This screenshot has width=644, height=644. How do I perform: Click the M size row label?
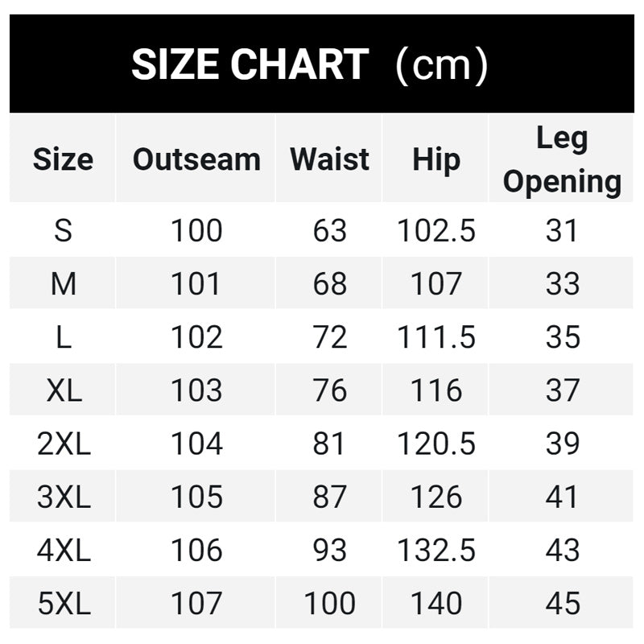pyautogui.click(x=64, y=284)
